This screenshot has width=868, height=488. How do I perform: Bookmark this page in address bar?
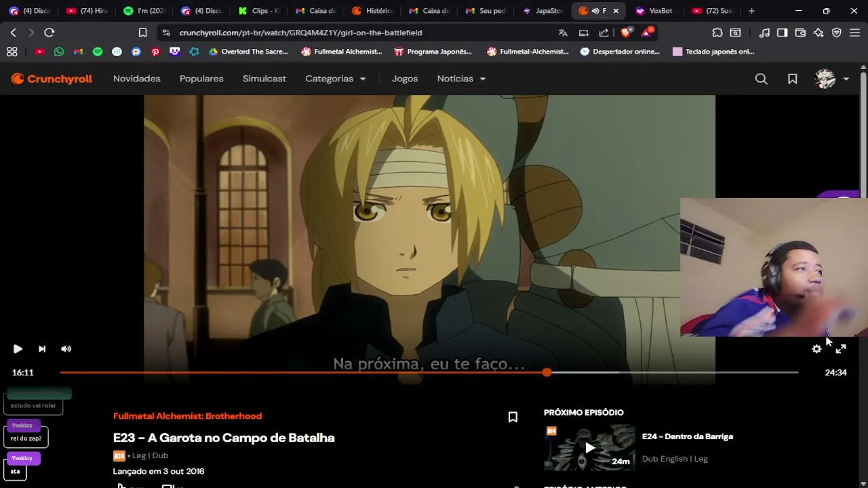tap(142, 33)
